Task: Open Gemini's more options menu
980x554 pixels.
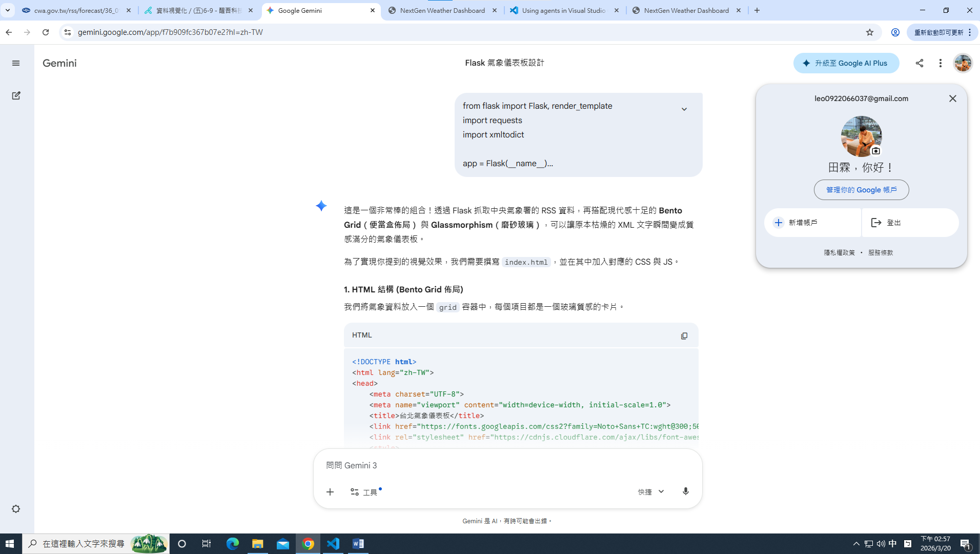Action: click(x=940, y=63)
